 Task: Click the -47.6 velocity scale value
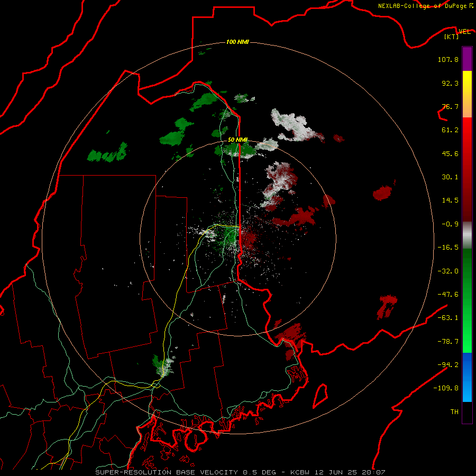click(448, 295)
